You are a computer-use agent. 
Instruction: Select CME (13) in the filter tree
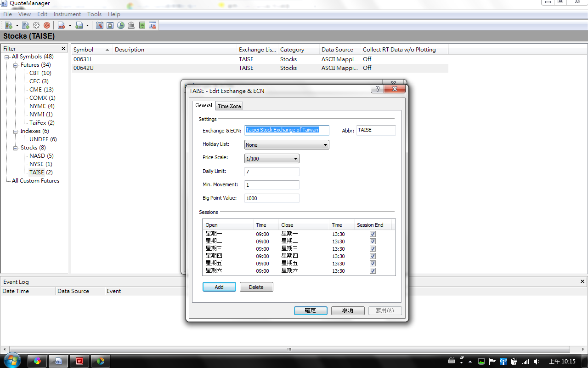pyautogui.click(x=41, y=90)
